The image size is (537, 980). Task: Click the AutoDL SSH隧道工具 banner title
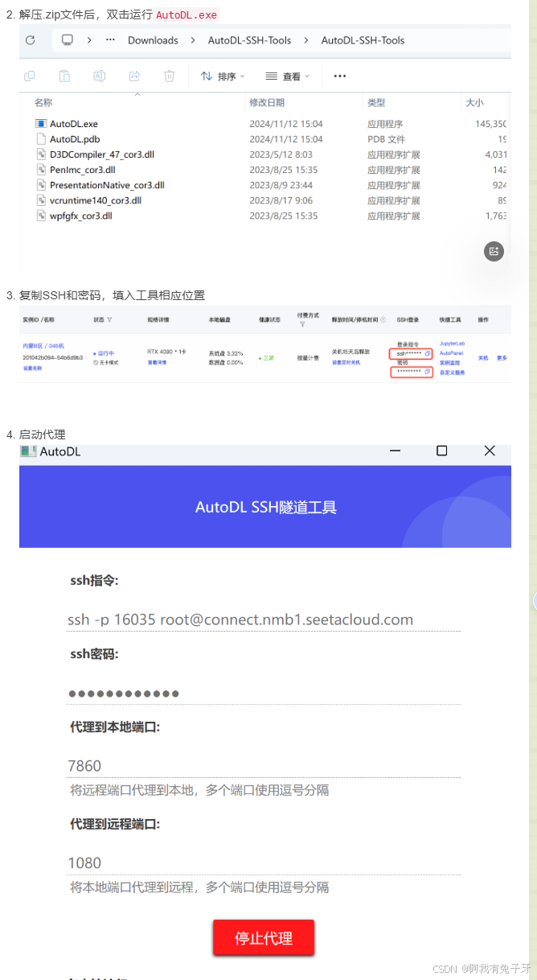pyautogui.click(x=266, y=507)
